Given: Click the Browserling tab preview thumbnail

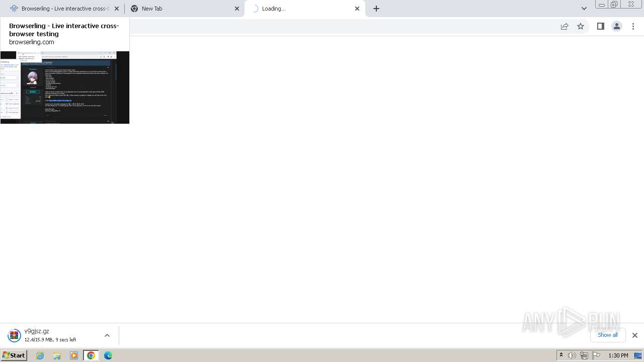Looking at the screenshot, I should click(65, 87).
